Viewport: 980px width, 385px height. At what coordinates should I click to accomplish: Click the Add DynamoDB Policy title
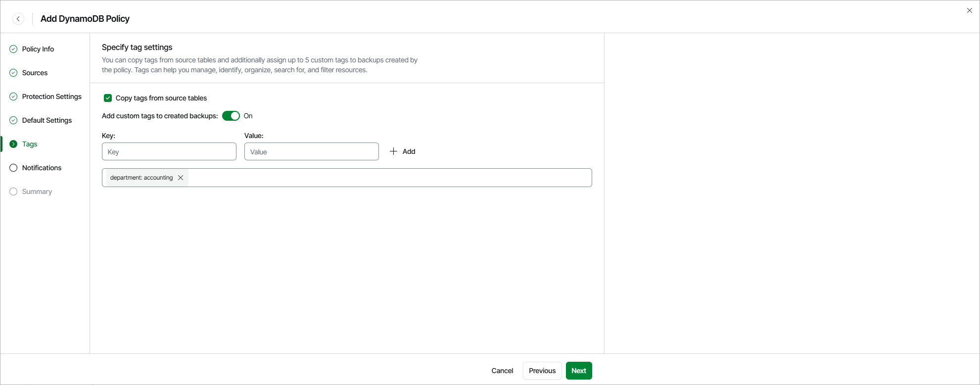pos(85,19)
